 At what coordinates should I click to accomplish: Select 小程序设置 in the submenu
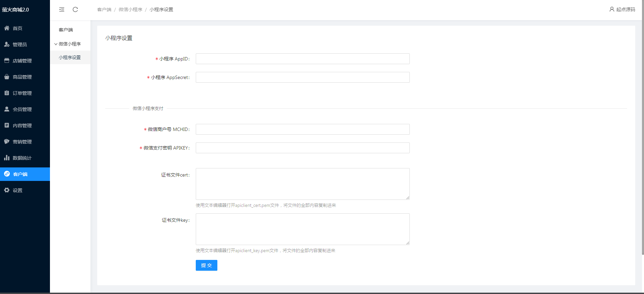(70, 57)
